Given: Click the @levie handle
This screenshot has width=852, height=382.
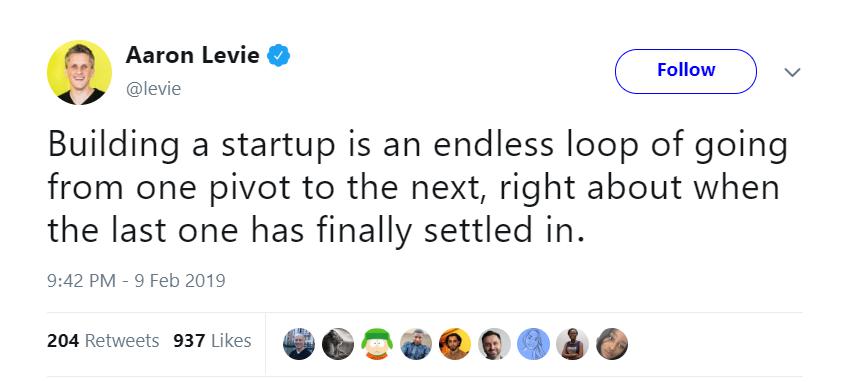Looking at the screenshot, I should [153, 89].
